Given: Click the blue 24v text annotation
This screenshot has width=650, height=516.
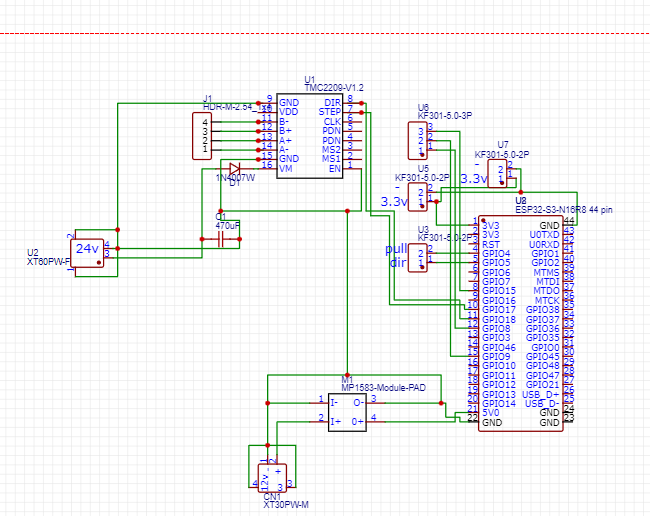Looking at the screenshot, I should tap(87, 248).
